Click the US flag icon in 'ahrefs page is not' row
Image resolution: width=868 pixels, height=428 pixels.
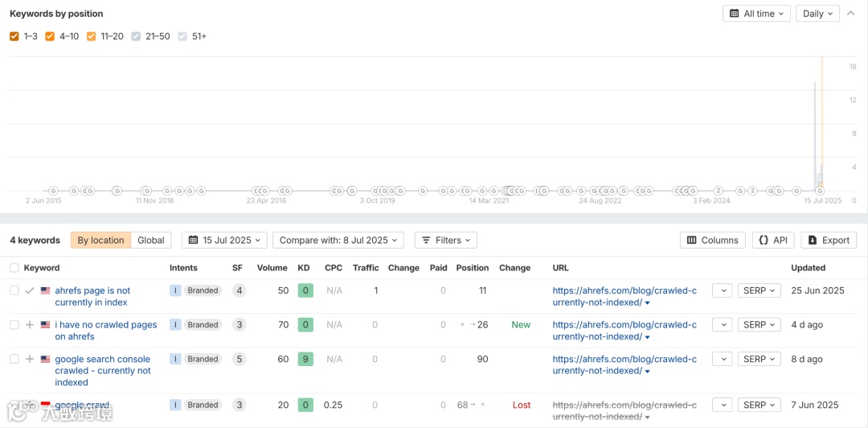tap(45, 290)
